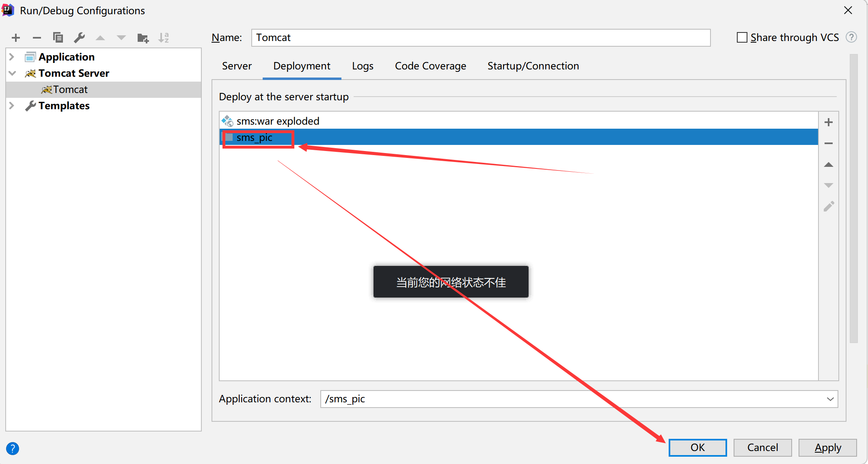Go to Code Coverage tab

(x=430, y=66)
